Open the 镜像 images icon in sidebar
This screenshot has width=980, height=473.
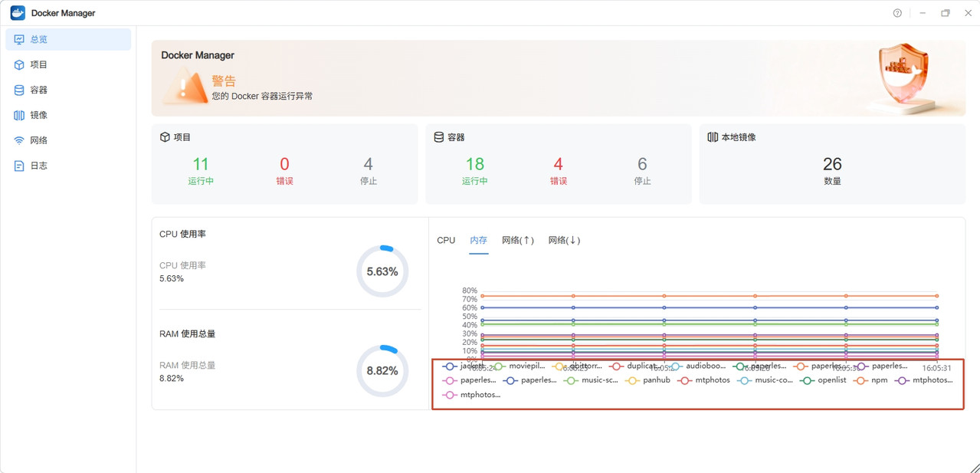(x=19, y=115)
